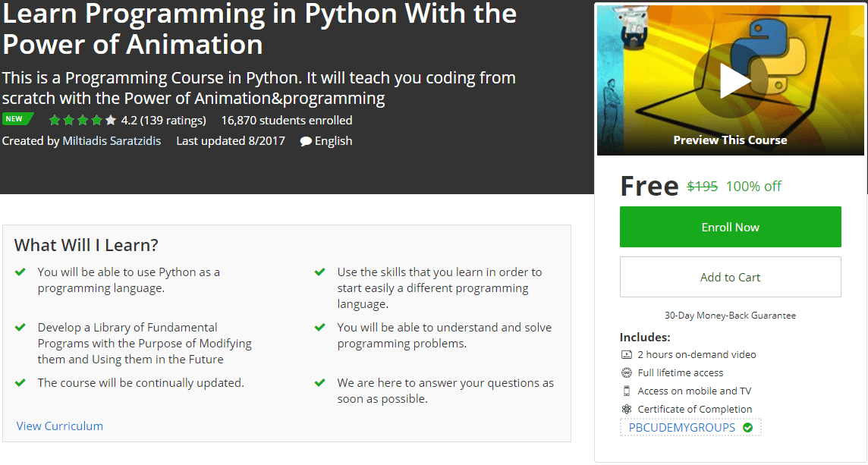
Task: Click the speech bubble icon next to English
Action: point(304,140)
